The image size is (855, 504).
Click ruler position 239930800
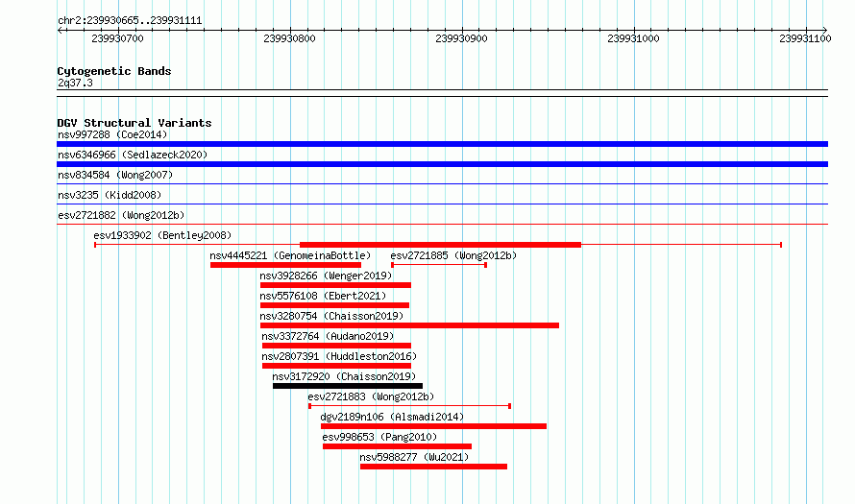click(289, 38)
